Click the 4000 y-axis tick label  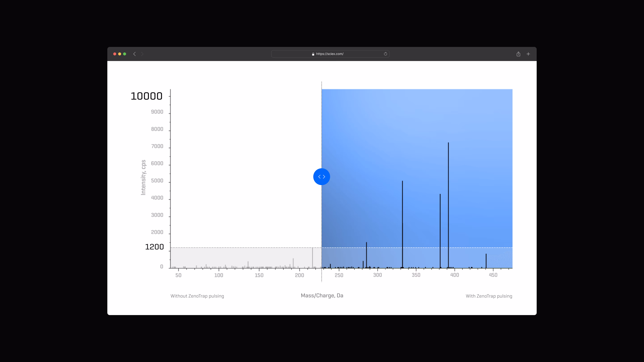tap(157, 198)
